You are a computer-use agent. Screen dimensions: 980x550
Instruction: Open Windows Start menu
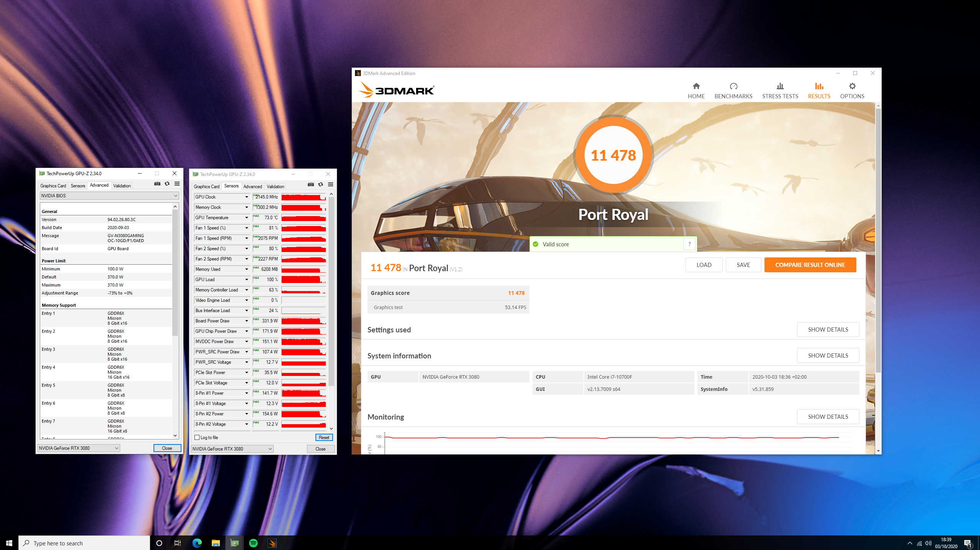tap(9, 543)
